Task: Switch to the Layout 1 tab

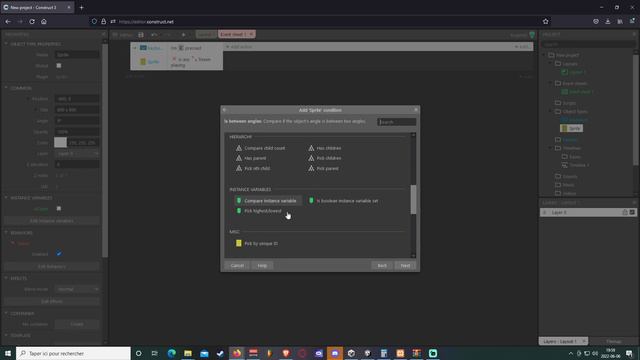Action: 206,35
